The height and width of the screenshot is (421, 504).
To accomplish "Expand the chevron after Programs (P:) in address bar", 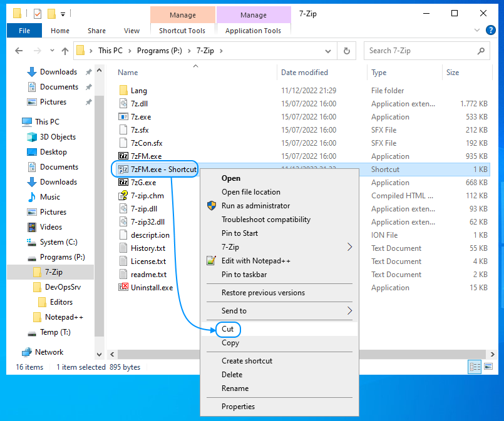I will pyautogui.click(x=189, y=51).
